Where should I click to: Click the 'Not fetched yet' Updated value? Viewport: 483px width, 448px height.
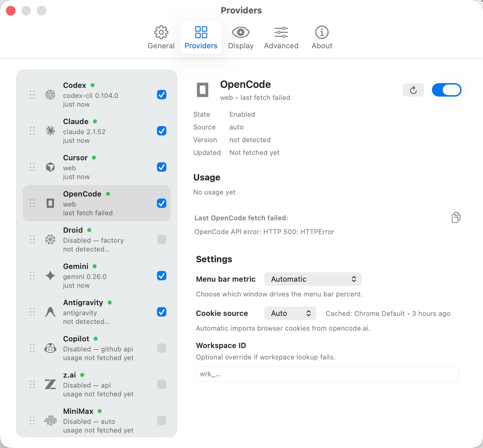point(254,153)
